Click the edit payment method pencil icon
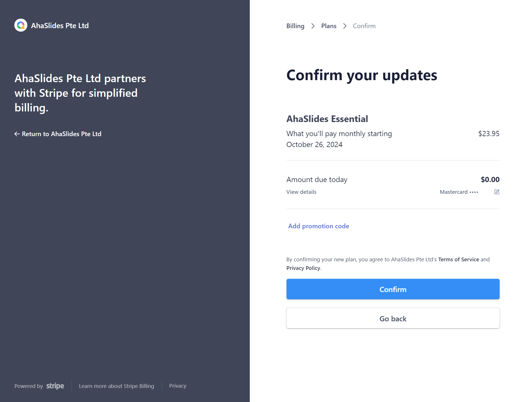532x402 pixels. coord(497,192)
